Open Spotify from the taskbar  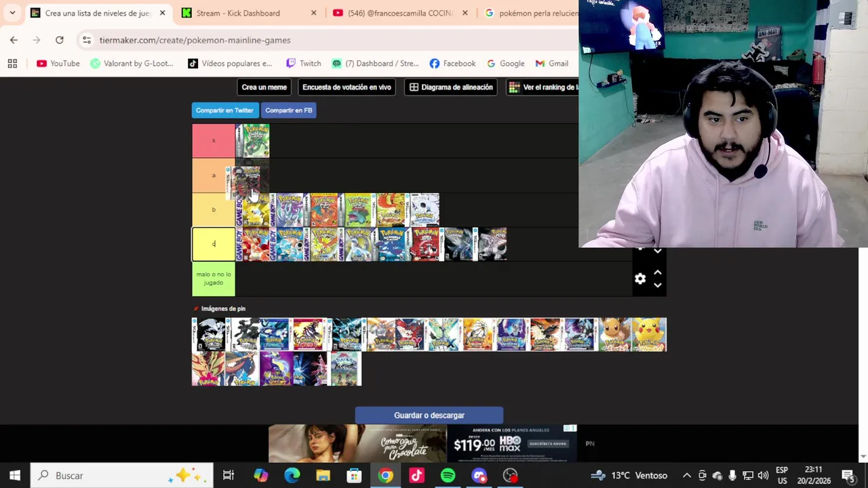click(448, 476)
